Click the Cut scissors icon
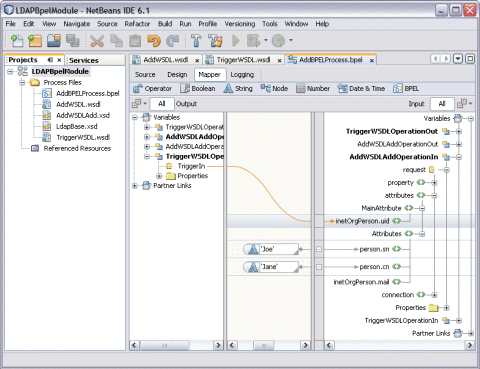This screenshot has height=369, width=480. 97,41
